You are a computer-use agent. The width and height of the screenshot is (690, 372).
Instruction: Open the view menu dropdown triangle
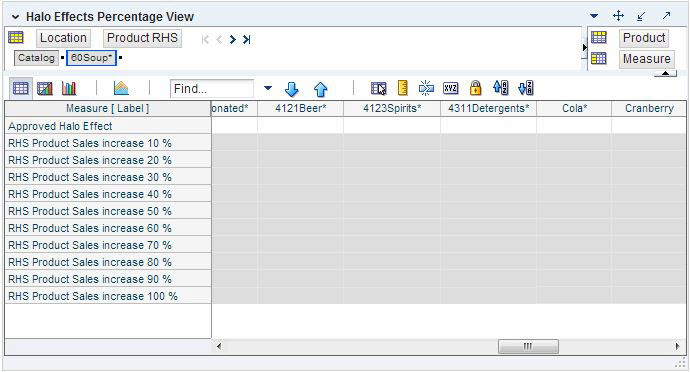[x=594, y=16]
